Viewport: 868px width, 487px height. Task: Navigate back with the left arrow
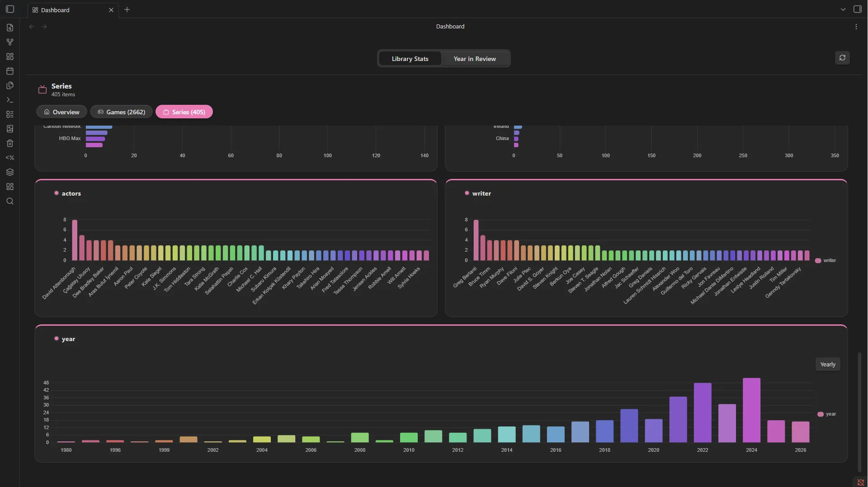tap(32, 27)
